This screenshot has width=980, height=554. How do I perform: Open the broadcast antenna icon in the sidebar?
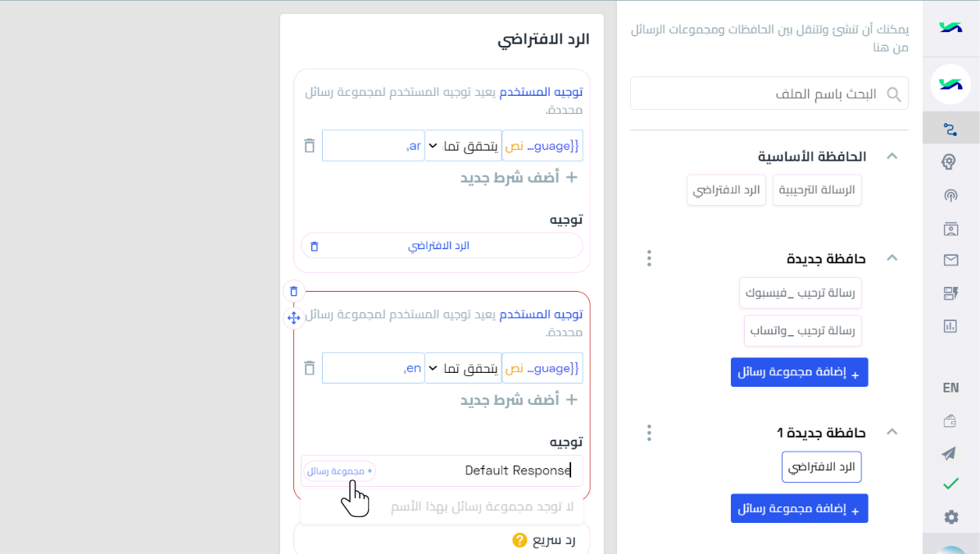tap(951, 195)
